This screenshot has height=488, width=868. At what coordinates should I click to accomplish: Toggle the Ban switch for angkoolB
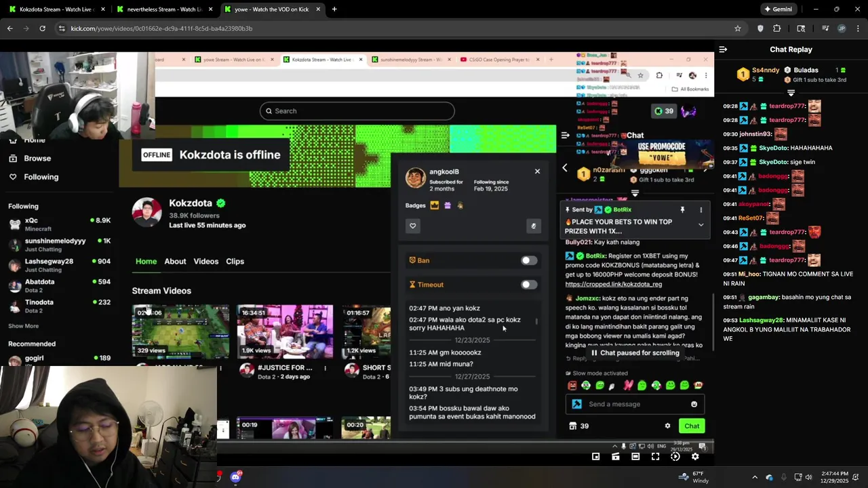tap(529, 260)
